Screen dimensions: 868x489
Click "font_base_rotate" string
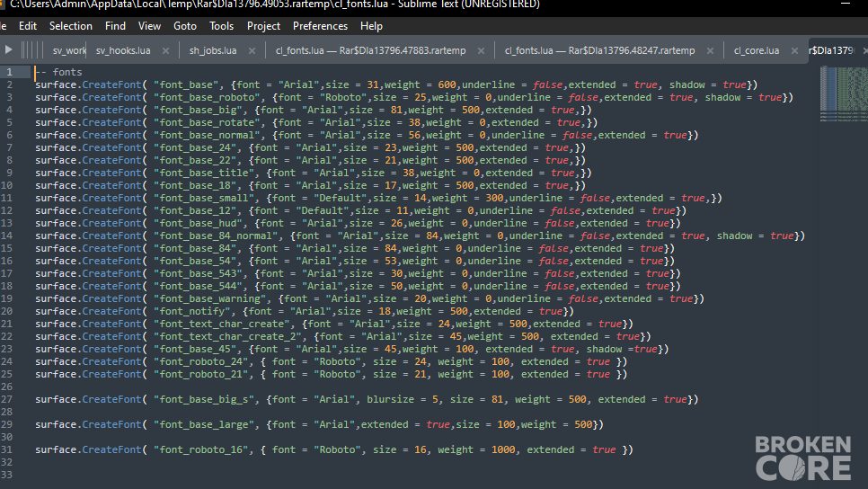(207, 122)
